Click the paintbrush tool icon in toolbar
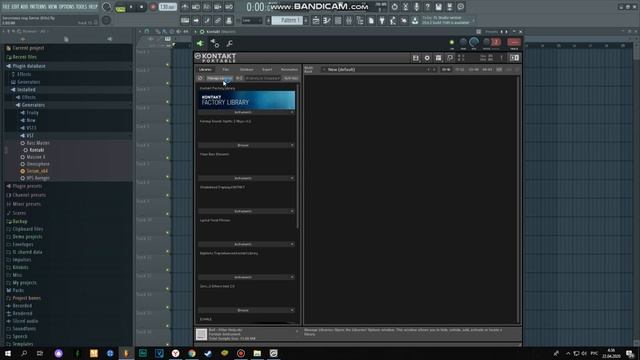Image resolution: width=640 pixels, height=360 pixels. (207, 20)
